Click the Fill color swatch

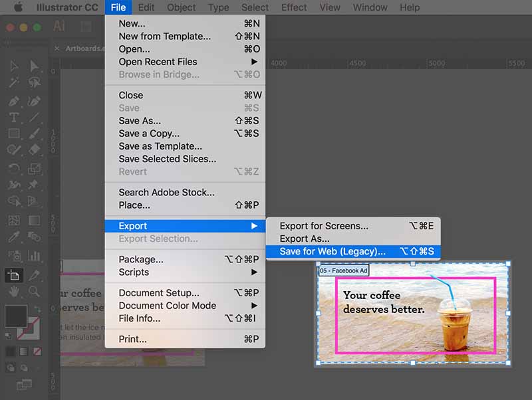pos(16,315)
